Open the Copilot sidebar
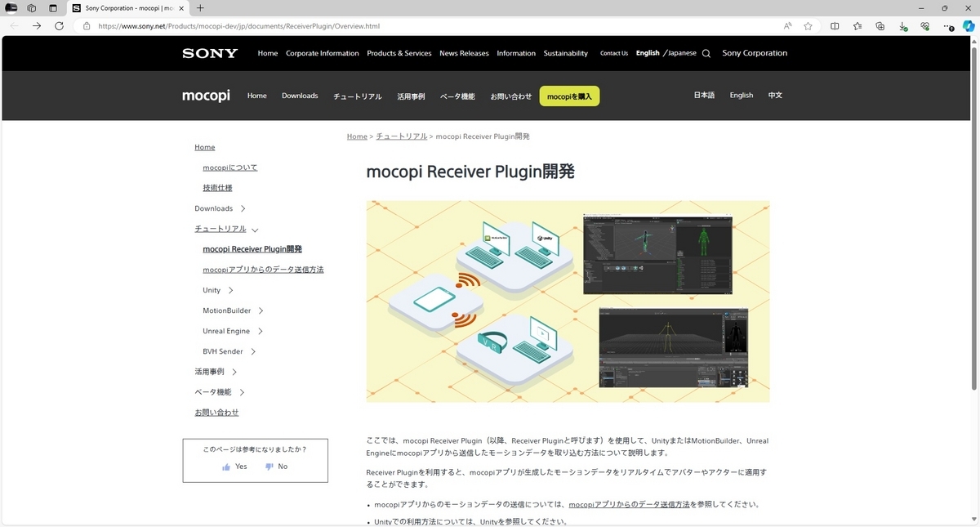This screenshot has height=527, width=980. tap(968, 26)
